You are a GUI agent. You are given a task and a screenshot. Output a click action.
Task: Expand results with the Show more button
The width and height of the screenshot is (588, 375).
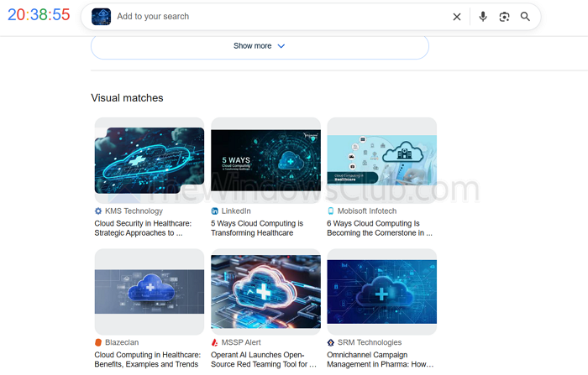260,46
